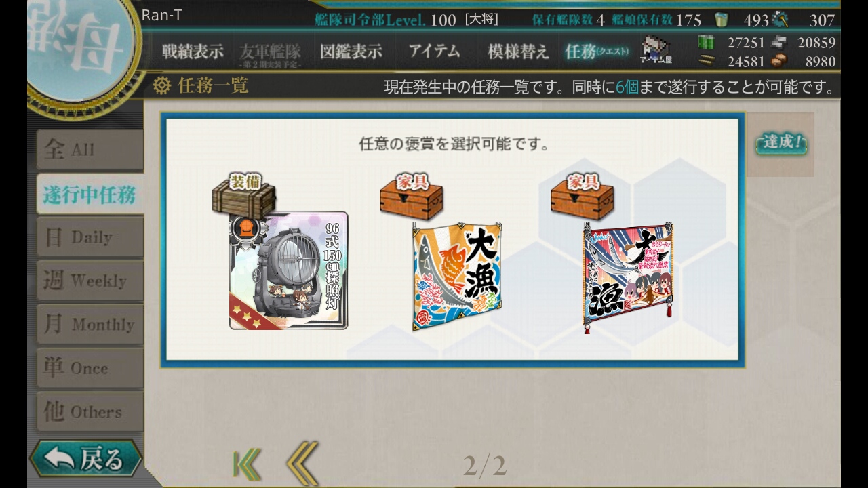868x488 pixels.
Task: Open the アイテム屋 shop icon
Action: (656, 50)
